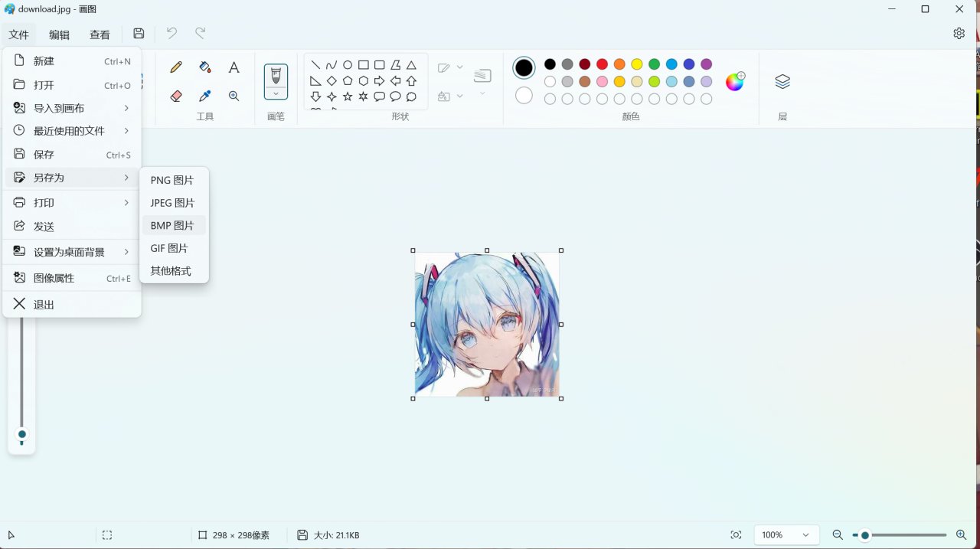Choose the right arrow shape

(x=380, y=81)
